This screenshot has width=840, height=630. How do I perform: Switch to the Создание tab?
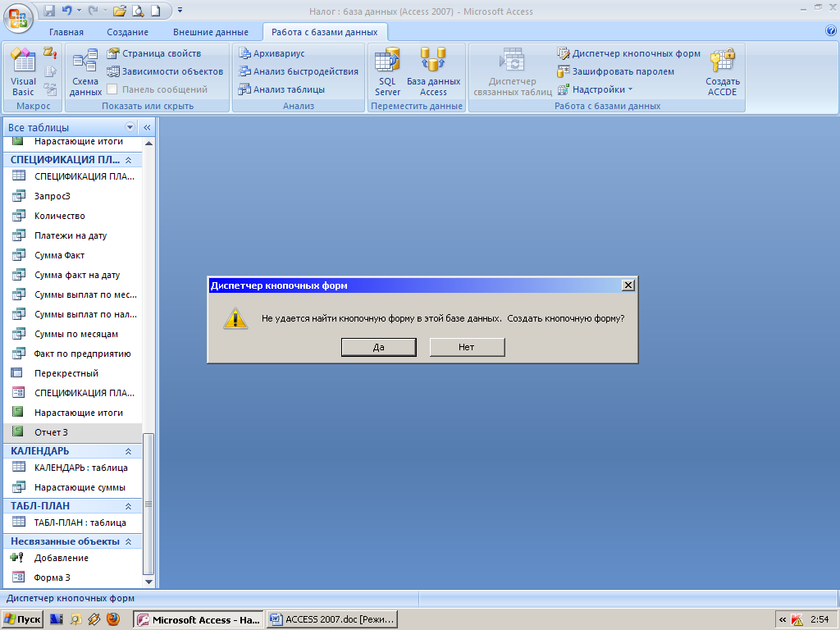point(127,32)
